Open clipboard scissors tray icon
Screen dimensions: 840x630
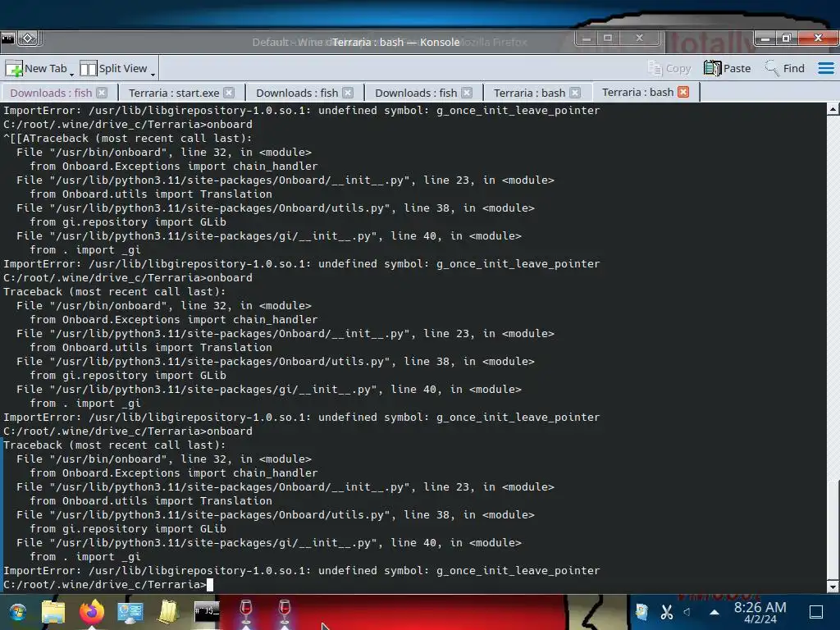click(x=666, y=611)
